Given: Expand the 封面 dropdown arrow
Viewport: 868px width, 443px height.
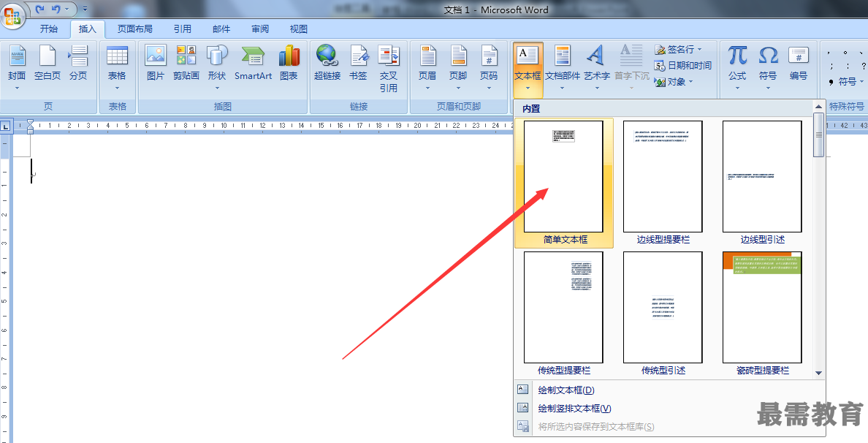Looking at the screenshot, I should [x=17, y=88].
